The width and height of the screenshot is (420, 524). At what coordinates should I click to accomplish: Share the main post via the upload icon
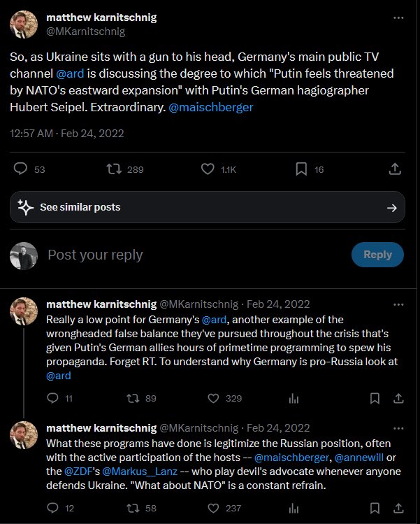click(x=395, y=169)
